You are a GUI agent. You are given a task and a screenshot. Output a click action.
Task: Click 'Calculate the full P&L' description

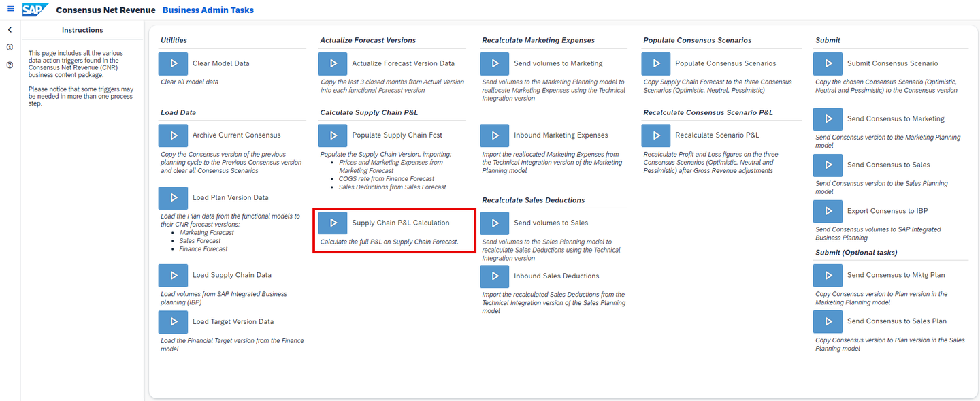[x=389, y=242]
